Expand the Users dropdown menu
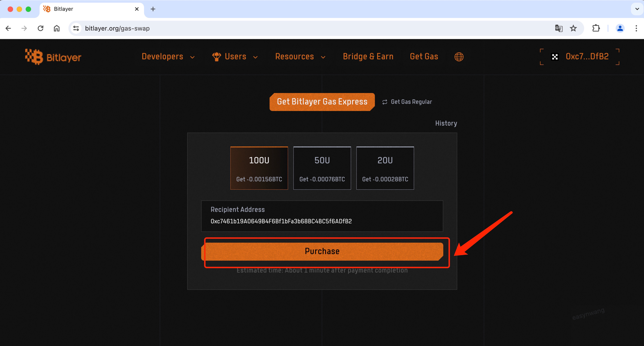This screenshot has width=644, height=346. pyautogui.click(x=235, y=57)
